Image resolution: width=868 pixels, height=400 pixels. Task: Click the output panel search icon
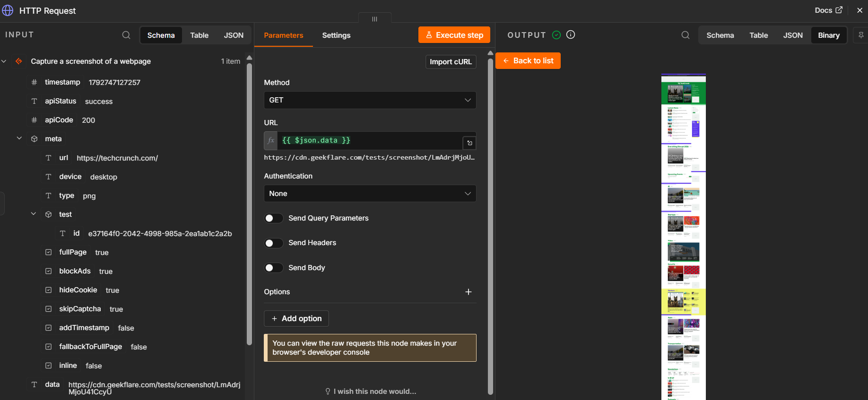pos(686,35)
